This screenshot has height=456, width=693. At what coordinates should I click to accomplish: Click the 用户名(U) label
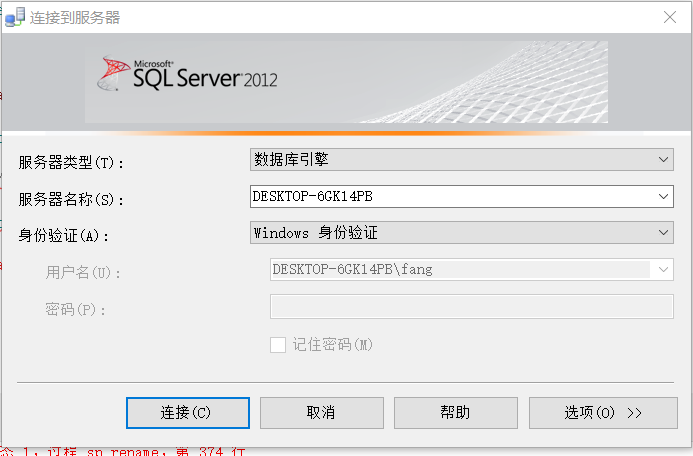(x=83, y=272)
